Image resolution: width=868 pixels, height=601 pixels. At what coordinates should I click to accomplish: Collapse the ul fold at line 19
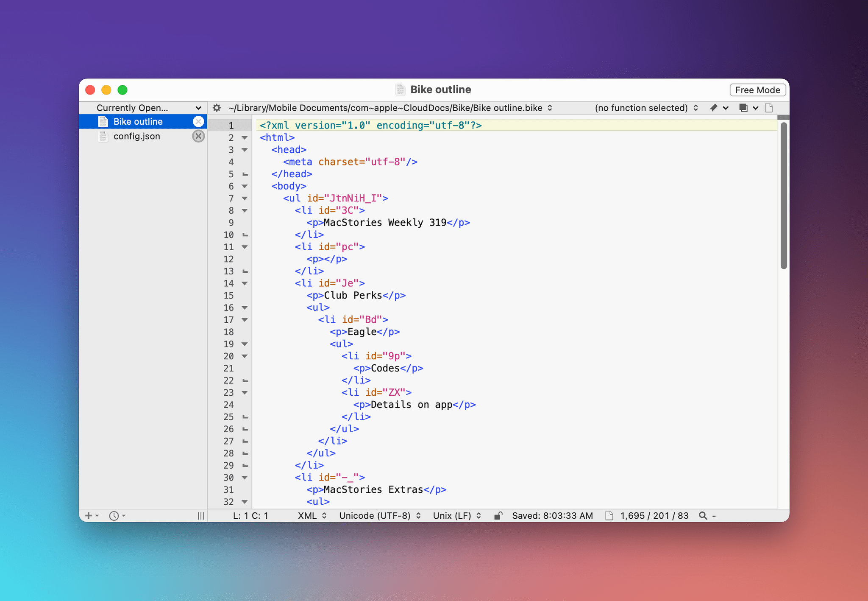point(245,344)
